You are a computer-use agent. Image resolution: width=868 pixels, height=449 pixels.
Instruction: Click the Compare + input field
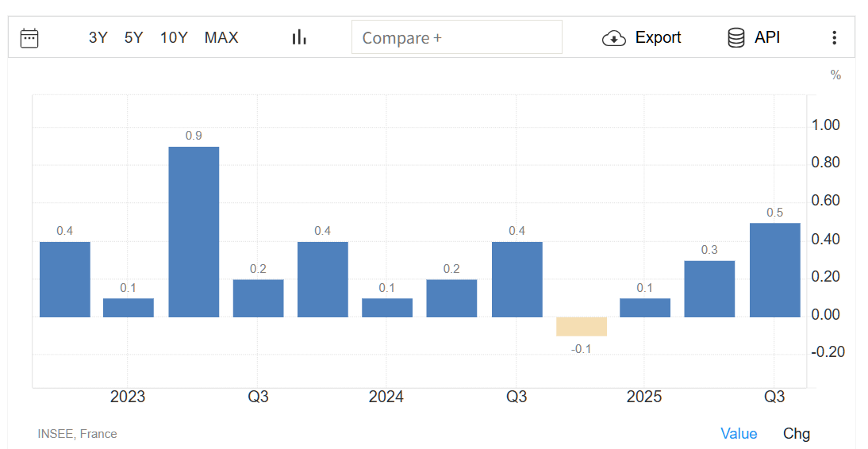point(456,37)
